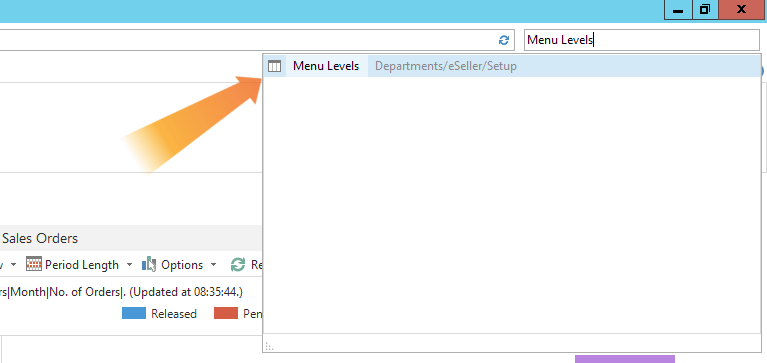Click the Options label

182,265
